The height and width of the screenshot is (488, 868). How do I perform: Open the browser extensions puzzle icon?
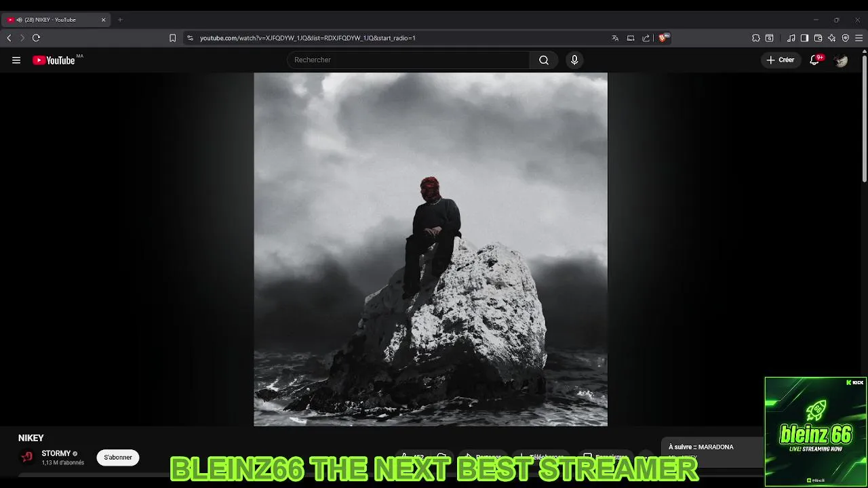click(756, 38)
